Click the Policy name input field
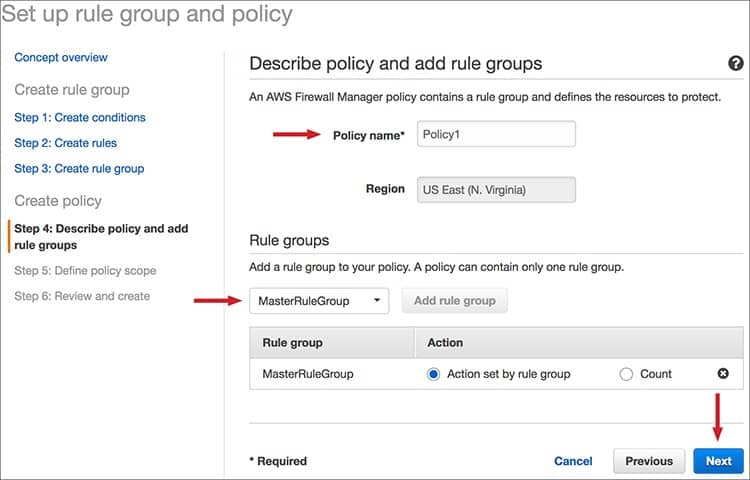The image size is (750, 480). 496,134
